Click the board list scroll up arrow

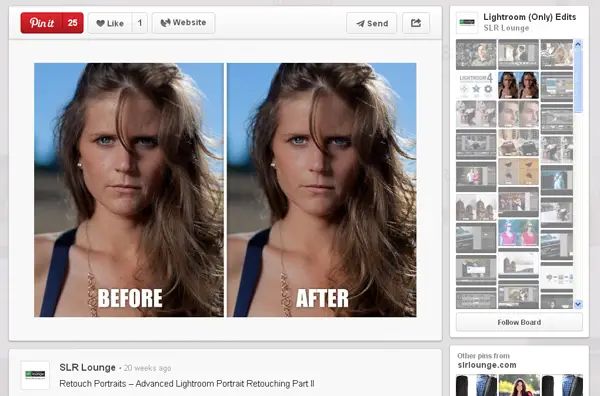pos(578,44)
